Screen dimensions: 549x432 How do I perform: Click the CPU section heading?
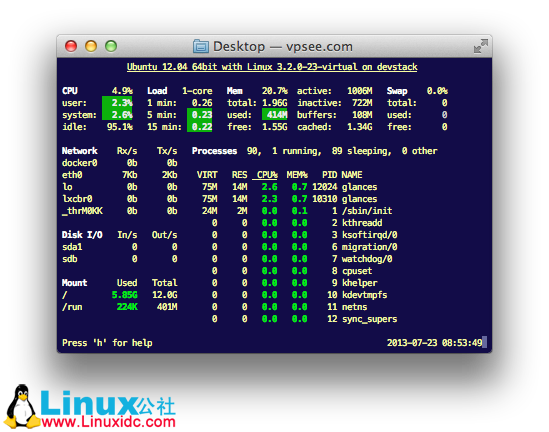(x=70, y=91)
